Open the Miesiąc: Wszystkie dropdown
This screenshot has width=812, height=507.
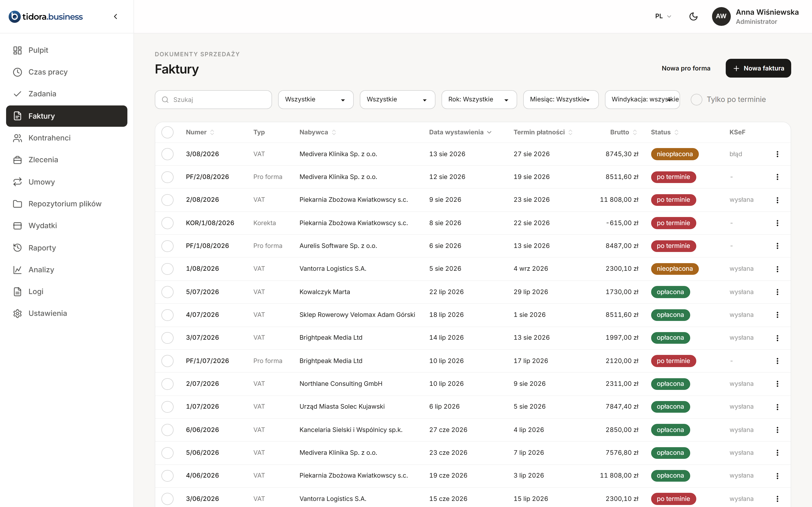(x=561, y=100)
